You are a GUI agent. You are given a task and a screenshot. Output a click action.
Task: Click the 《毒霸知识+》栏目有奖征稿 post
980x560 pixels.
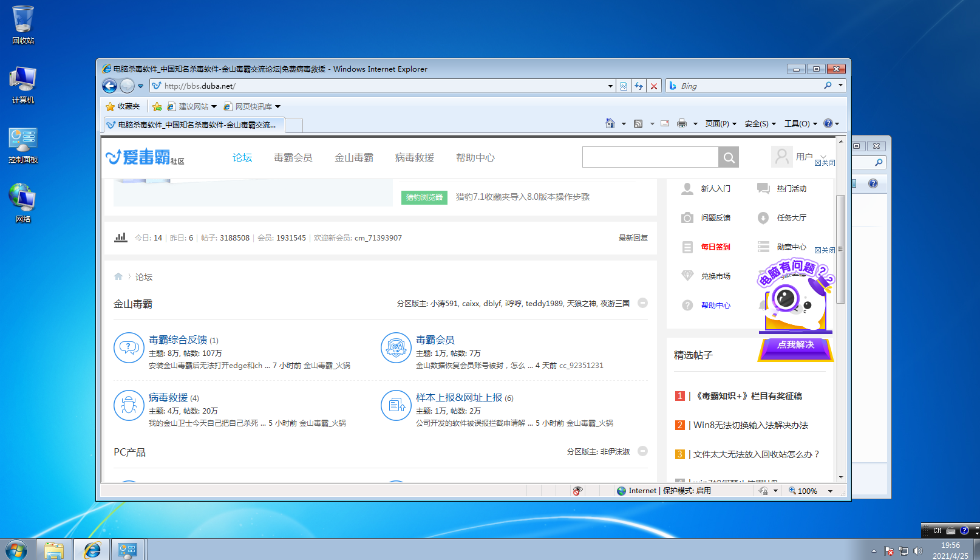tap(747, 396)
